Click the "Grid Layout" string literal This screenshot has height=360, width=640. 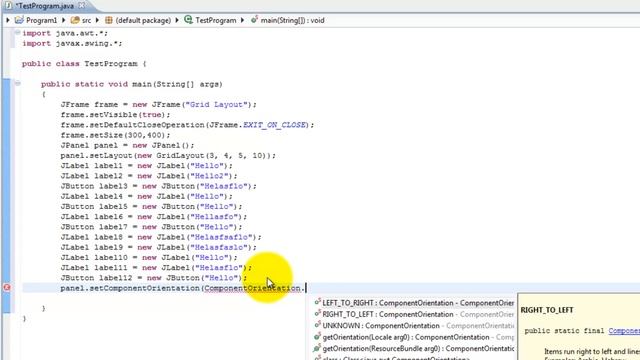216,104
